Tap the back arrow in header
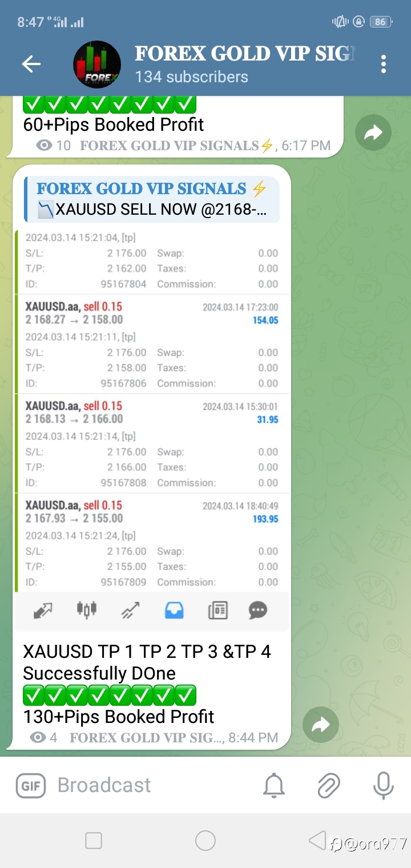 [x=31, y=64]
